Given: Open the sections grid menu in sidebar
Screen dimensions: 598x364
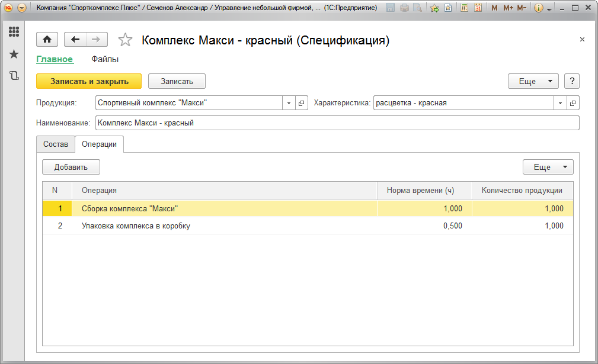Looking at the screenshot, I should pyautogui.click(x=14, y=31).
